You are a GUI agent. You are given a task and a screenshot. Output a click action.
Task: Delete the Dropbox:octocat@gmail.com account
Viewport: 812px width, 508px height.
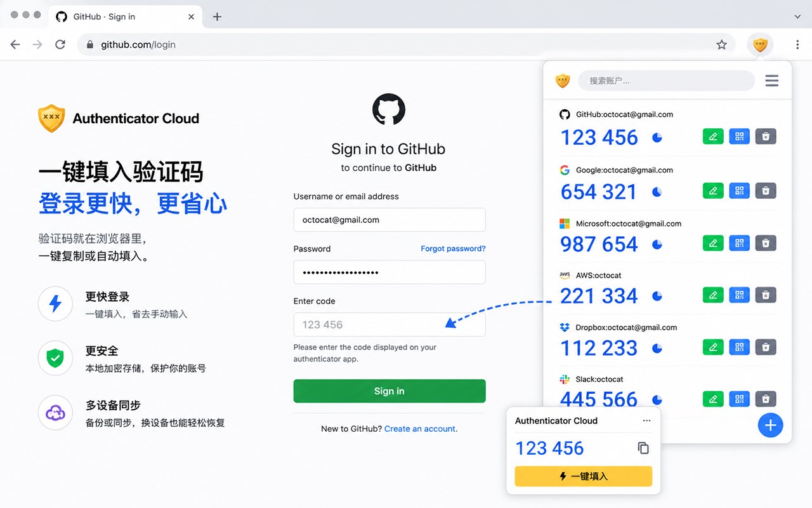click(x=766, y=347)
